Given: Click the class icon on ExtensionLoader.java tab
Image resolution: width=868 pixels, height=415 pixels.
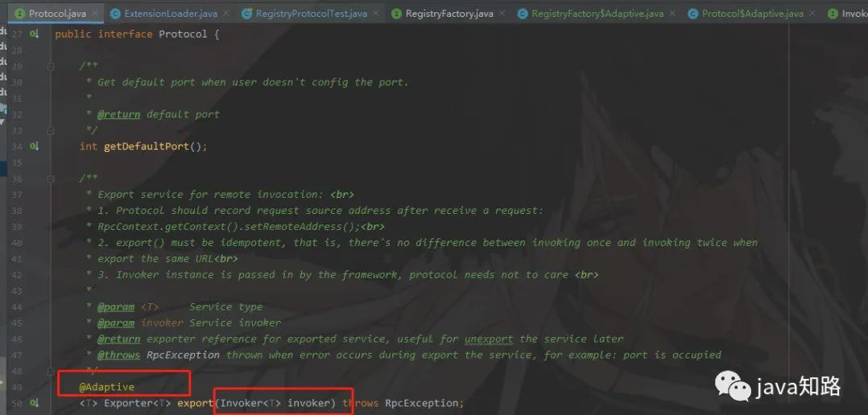Looking at the screenshot, I should 115,14.
